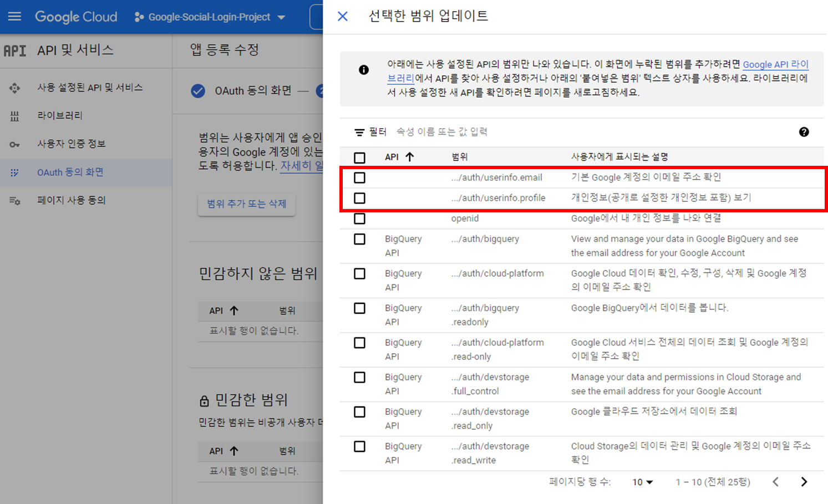Click Google에서 내 개인 정보를 나와 연결 description
The height and width of the screenshot is (504, 828).
(646, 218)
